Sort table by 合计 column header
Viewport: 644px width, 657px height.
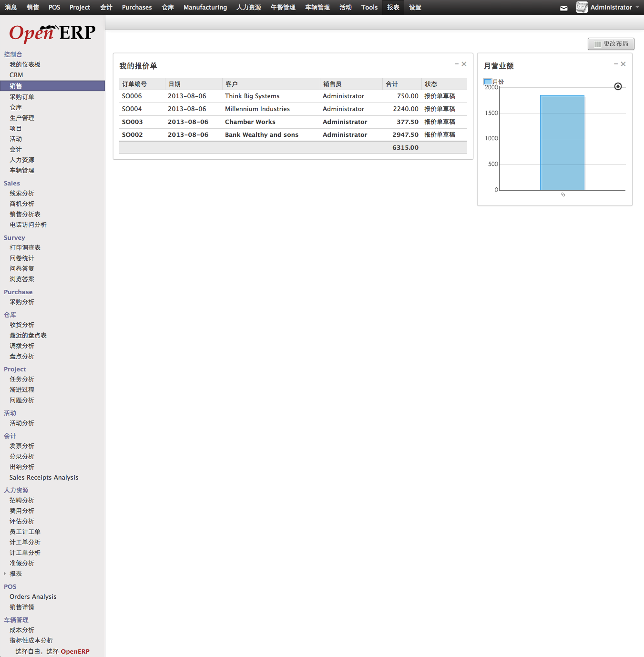click(x=392, y=84)
